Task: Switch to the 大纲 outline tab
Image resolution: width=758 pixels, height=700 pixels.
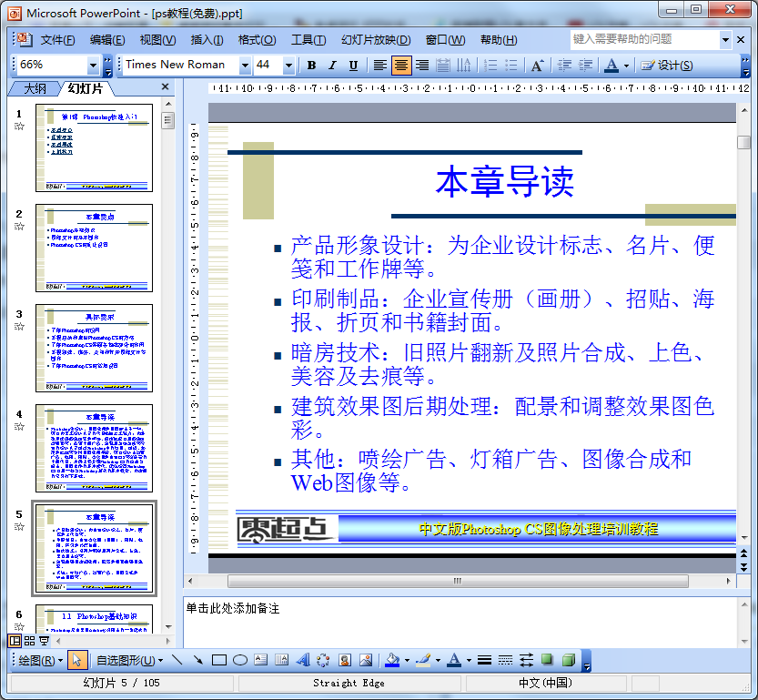Action: (x=35, y=88)
